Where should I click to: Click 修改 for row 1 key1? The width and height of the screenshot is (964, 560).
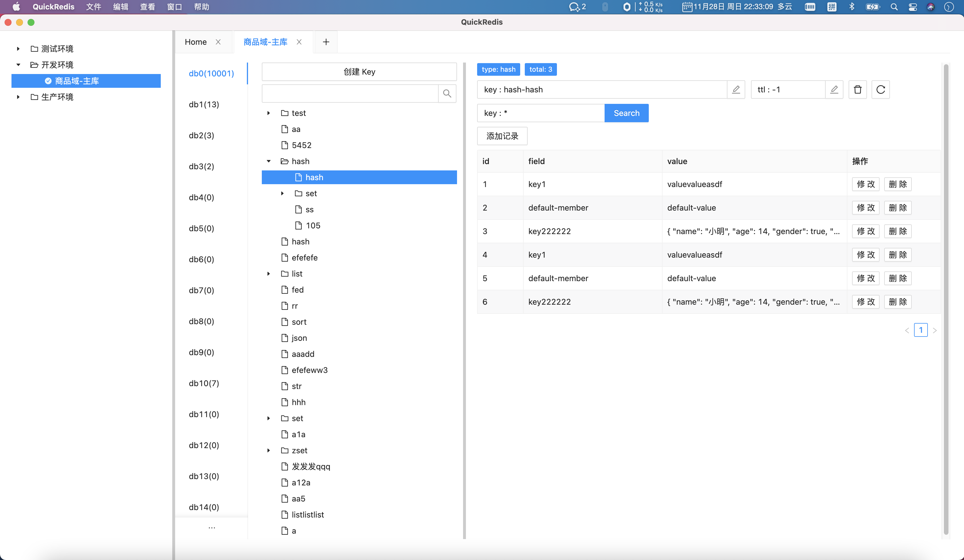point(866,184)
